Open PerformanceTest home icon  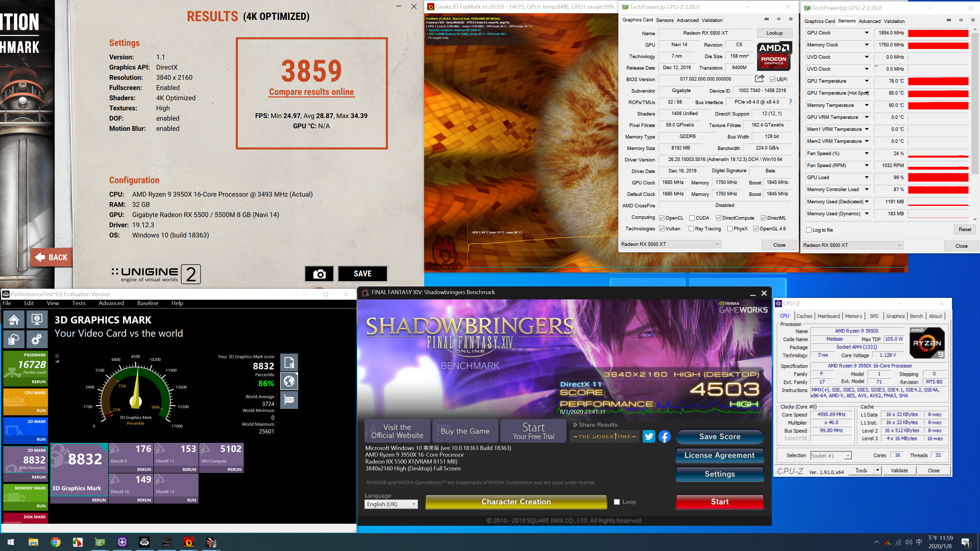pyautogui.click(x=14, y=319)
